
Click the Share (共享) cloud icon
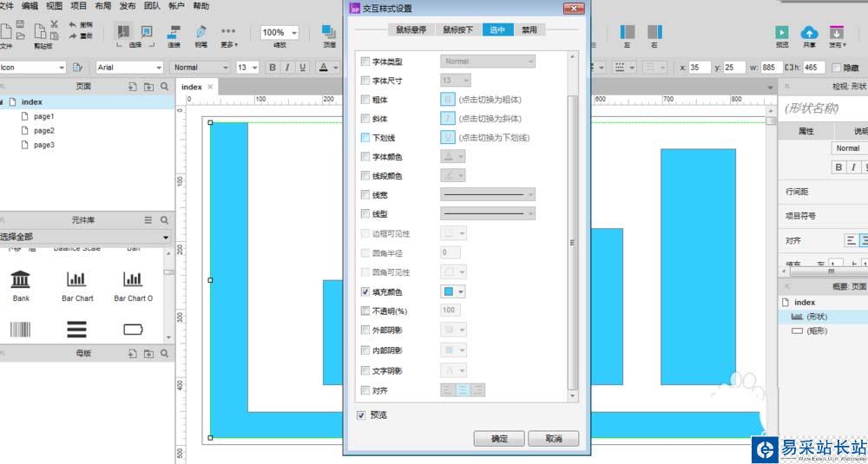(x=809, y=32)
